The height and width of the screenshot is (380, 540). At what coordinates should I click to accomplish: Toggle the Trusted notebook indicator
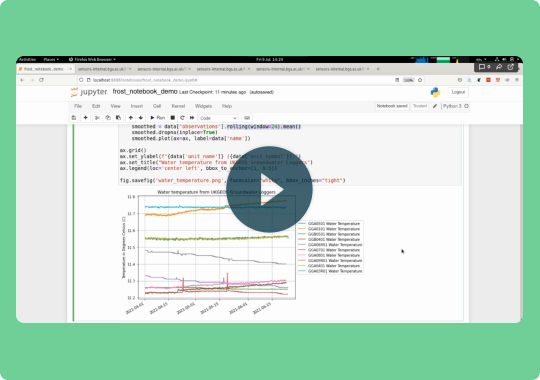coord(420,106)
